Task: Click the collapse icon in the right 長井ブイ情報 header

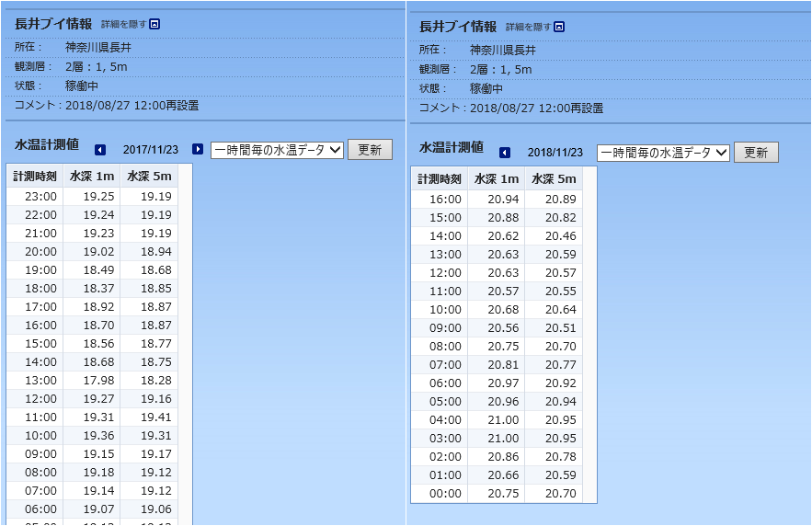Action: [x=559, y=27]
